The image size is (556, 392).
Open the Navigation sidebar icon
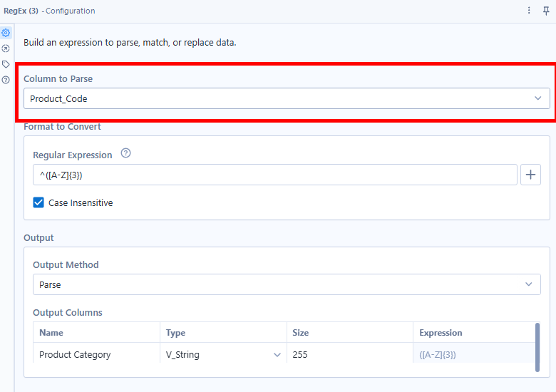click(x=6, y=48)
